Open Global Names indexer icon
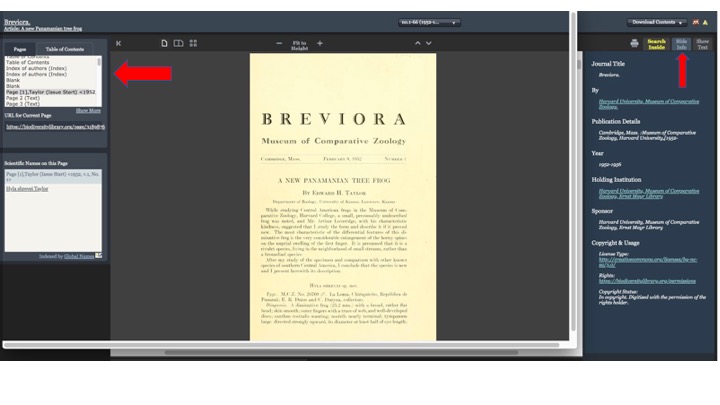 [x=99, y=256]
